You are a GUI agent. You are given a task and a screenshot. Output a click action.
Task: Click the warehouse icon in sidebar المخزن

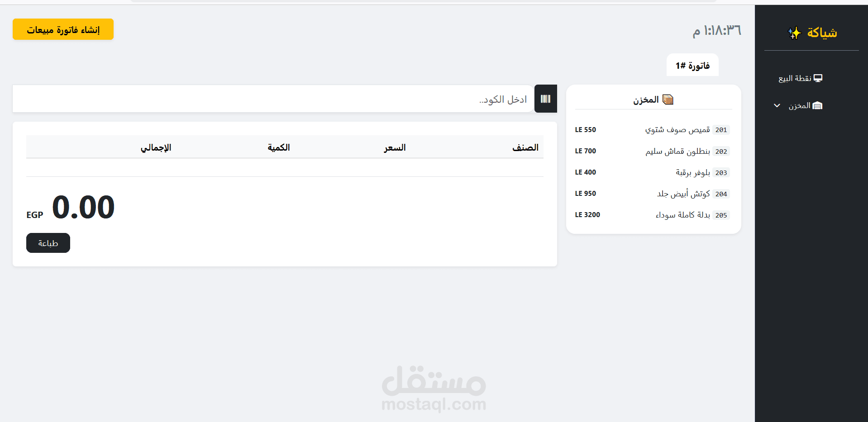click(817, 106)
